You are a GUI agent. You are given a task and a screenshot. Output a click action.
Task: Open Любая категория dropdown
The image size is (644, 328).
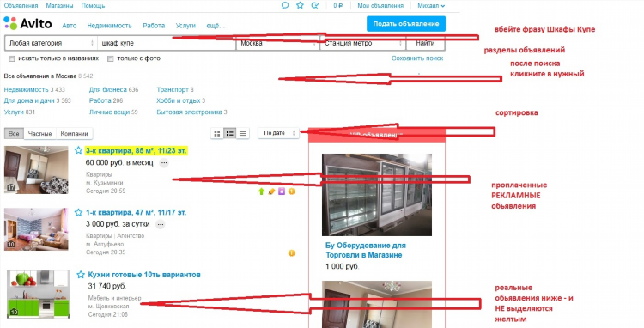(51, 43)
